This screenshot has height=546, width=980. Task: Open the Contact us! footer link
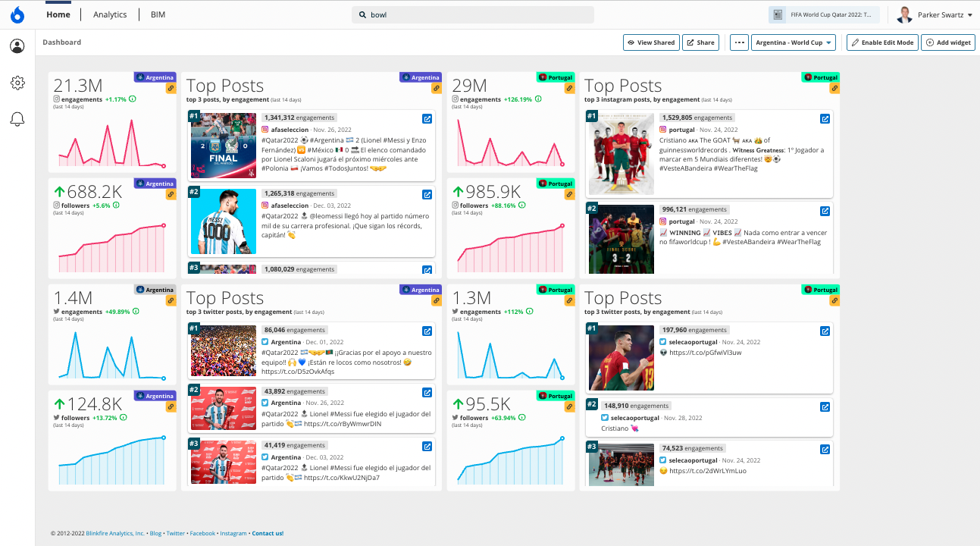268,533
